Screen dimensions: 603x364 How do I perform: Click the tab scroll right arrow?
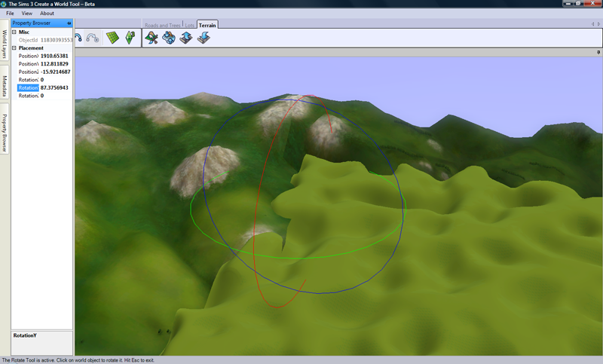[x=598, y=24]
